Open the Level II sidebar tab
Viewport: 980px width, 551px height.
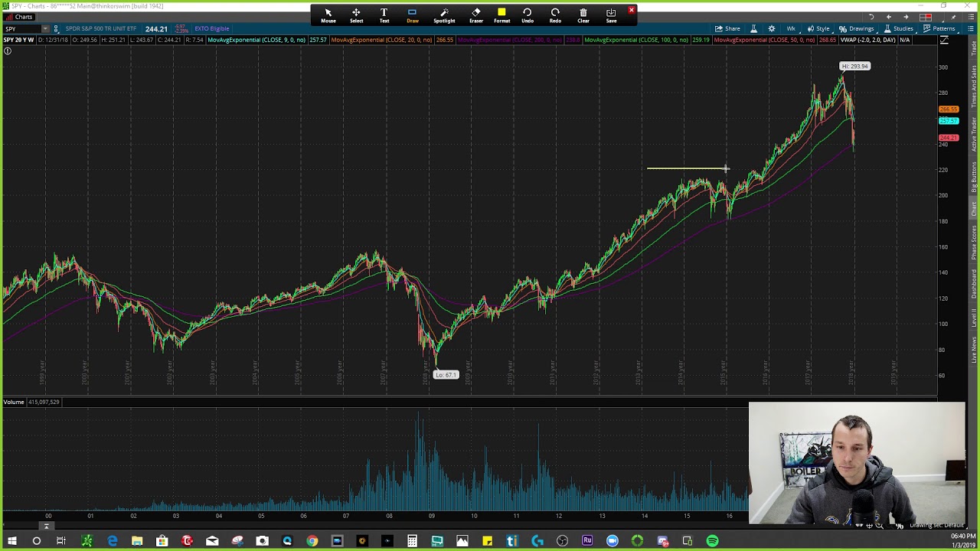click(975, 316)
